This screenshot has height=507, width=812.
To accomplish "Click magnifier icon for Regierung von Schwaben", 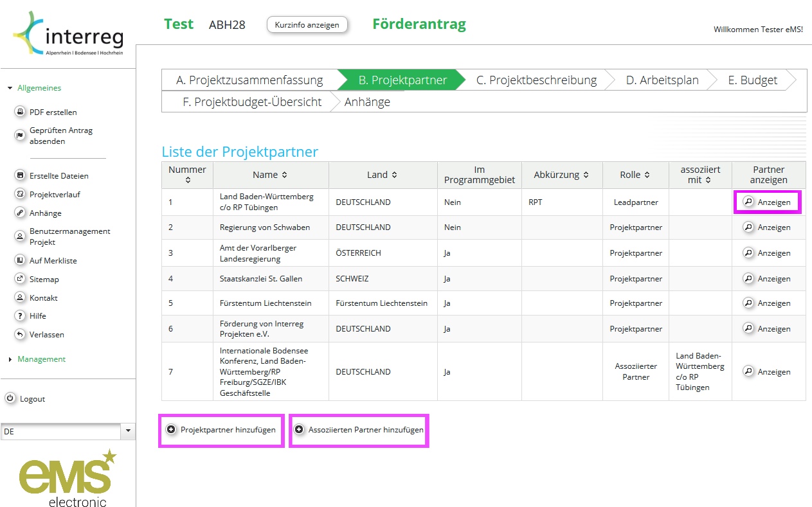I will [748, 227].
